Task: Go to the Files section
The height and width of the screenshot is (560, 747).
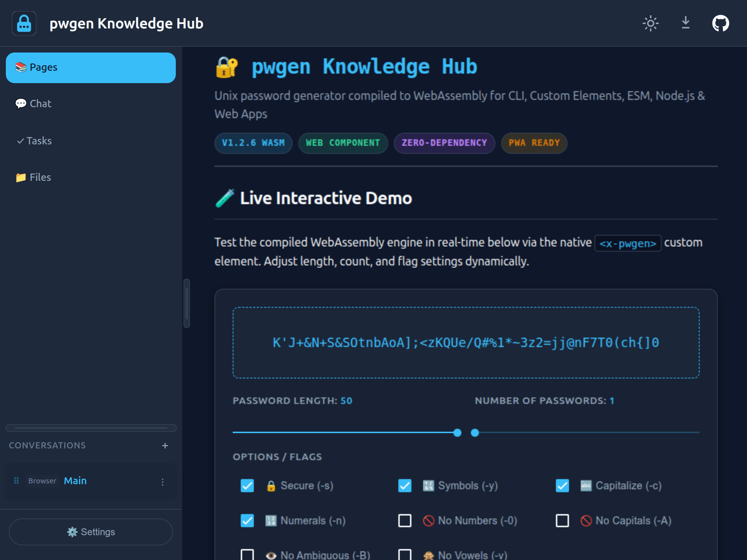Action: click(91, 177)
